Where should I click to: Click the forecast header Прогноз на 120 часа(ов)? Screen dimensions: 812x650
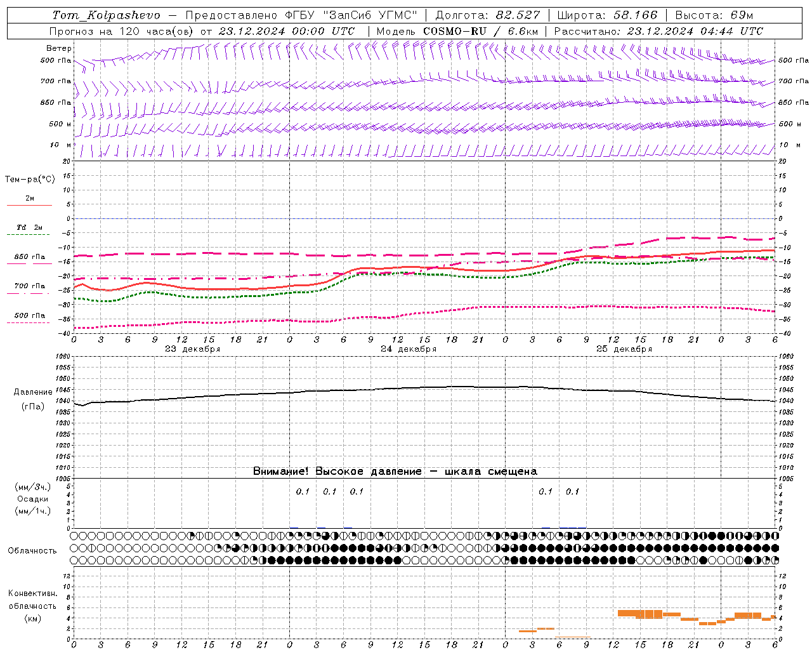click(122, 31)
